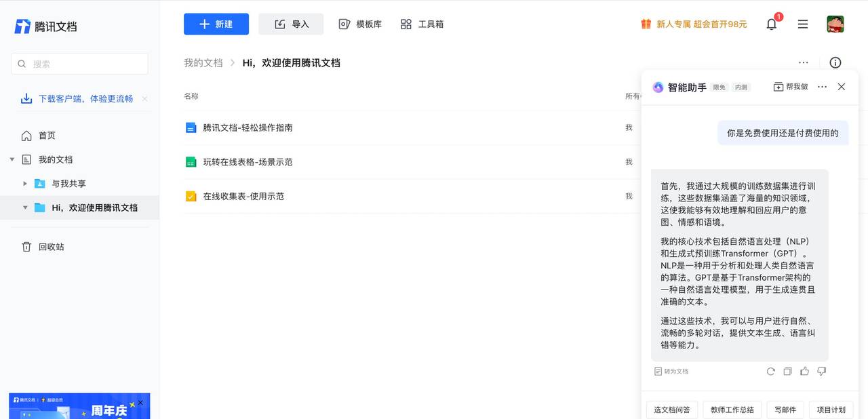
Task: Give the AI answer a thumbs down
Action: pos(821,371)
